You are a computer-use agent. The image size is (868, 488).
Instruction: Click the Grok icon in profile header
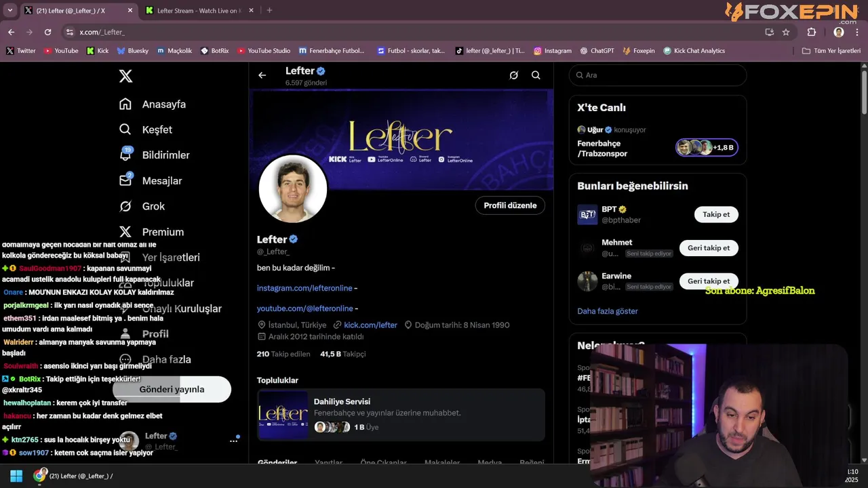[x=513, y=75]
